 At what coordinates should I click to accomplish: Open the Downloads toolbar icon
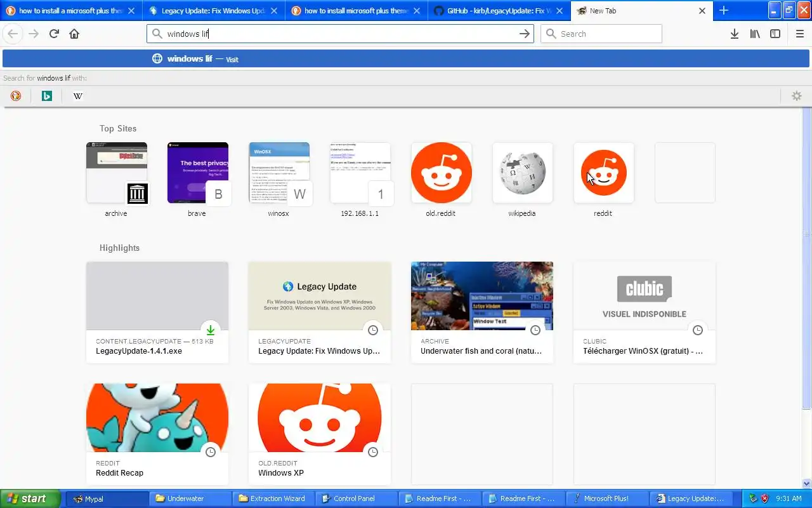pyautogui.click(x=734, y=34)
